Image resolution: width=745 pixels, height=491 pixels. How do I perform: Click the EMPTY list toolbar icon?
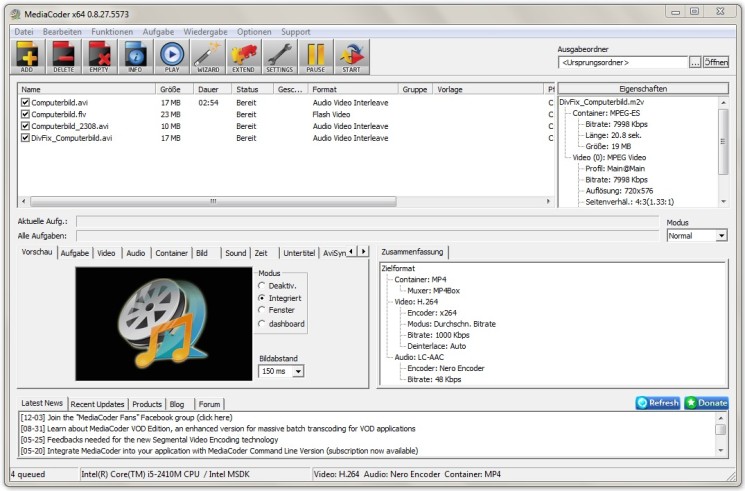tap(100, 57)
